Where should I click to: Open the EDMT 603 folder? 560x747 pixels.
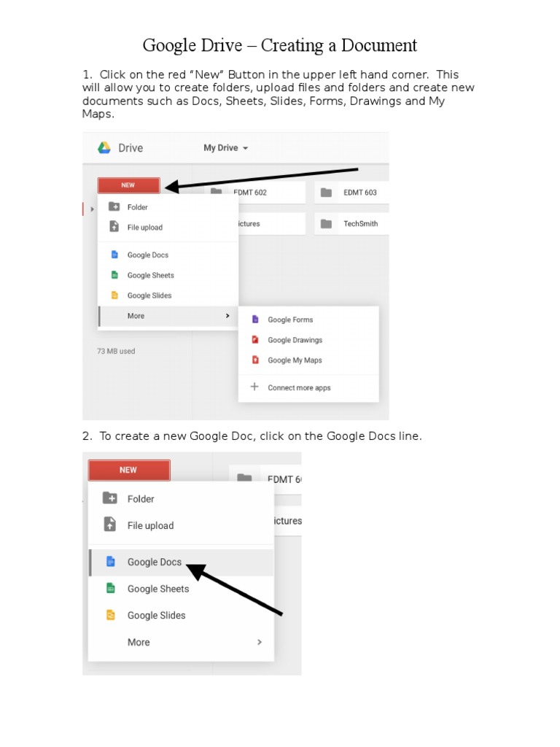click(x=351, y=193)
